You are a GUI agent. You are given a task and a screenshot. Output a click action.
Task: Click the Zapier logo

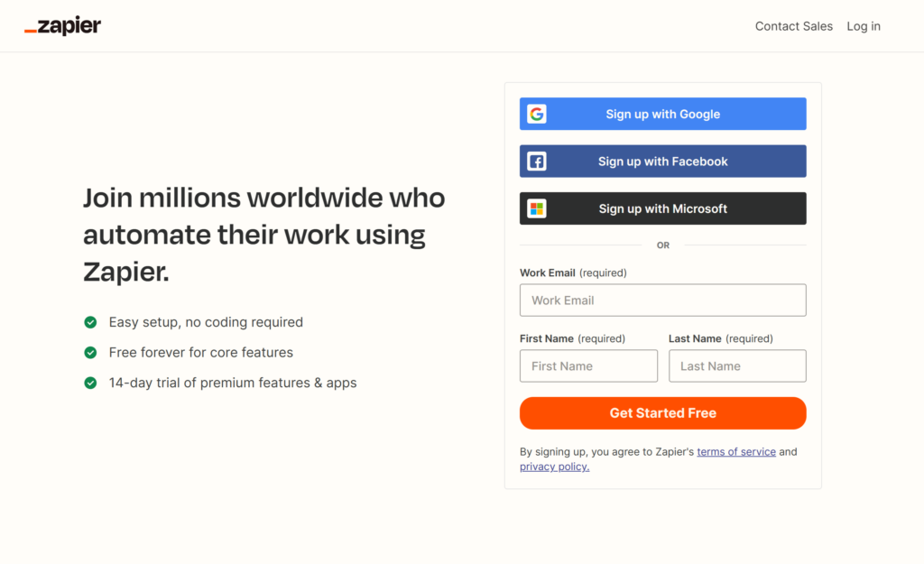coord(62,26)
